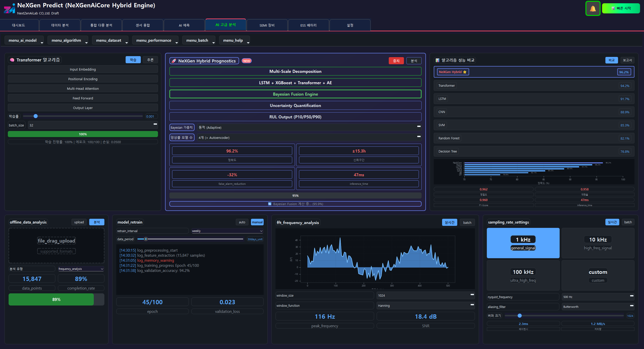This screenshot has width=644, height=349.
Task: Click the red 중지 stop button
Action: click(x=396, y=61)
